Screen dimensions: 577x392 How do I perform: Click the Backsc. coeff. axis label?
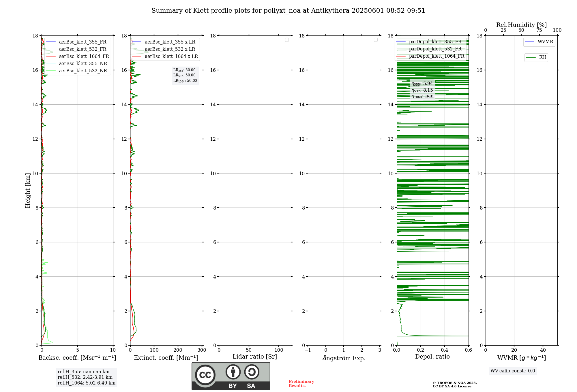tap(77, 358)
